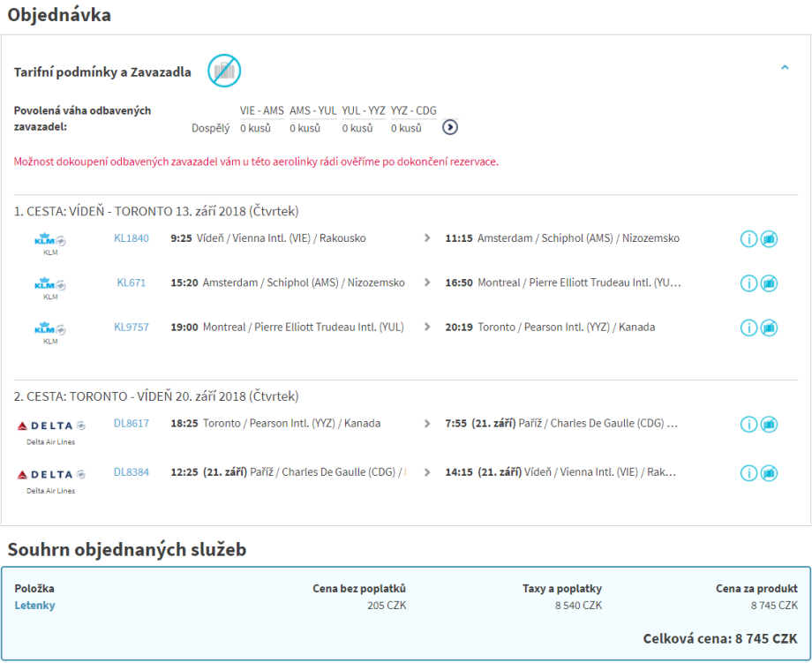View info for flight DL8384

(x=748, y=472)
